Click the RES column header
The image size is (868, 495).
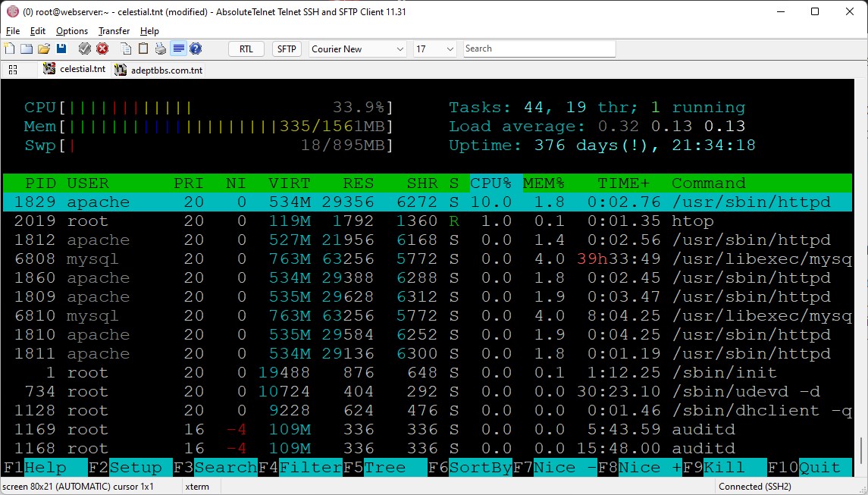tap(358, 183)
